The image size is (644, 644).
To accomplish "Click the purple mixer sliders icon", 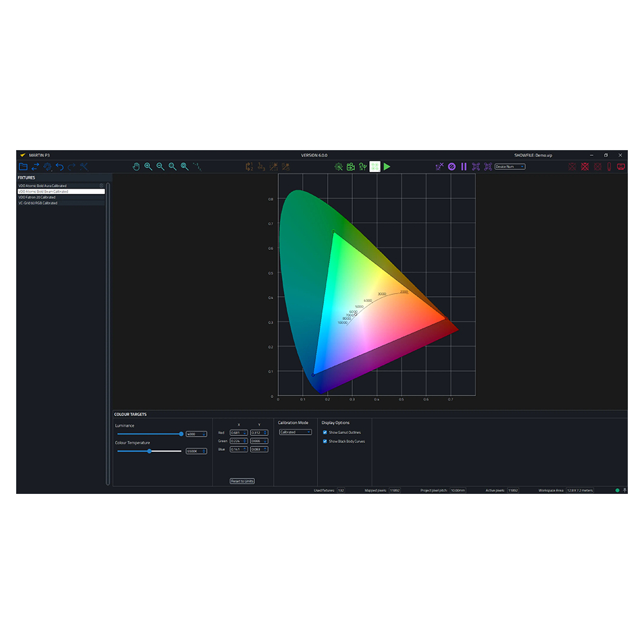I will point(439,167).
